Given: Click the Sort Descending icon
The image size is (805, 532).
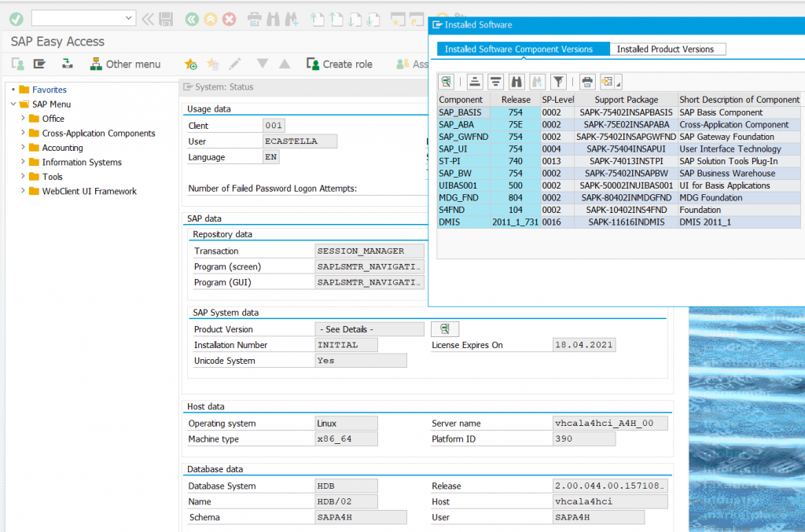Looking at the screenshot, I should pos(495,82).
